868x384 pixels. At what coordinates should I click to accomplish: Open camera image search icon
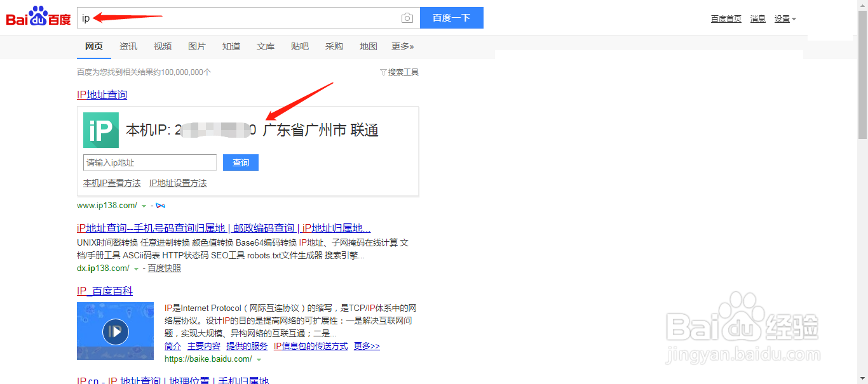[407, 18]
